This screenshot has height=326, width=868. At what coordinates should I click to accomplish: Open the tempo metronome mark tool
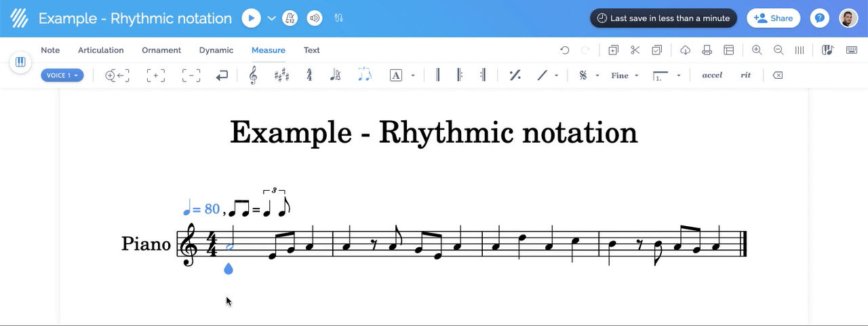[335, 75]
